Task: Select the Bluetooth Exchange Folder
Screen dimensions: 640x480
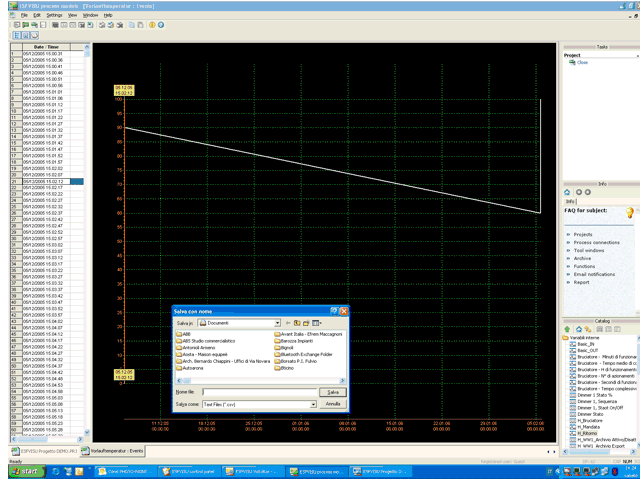Action: point(303,355)
